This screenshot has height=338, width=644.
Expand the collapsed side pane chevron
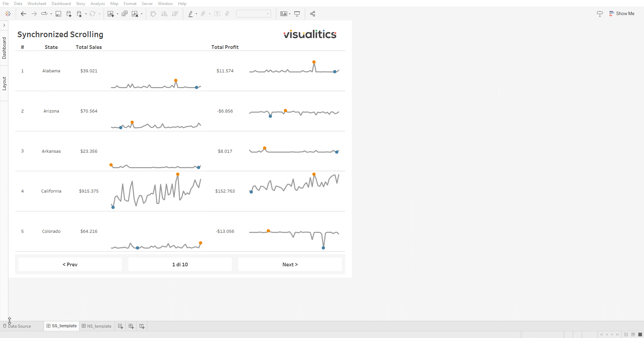[4, 25]
